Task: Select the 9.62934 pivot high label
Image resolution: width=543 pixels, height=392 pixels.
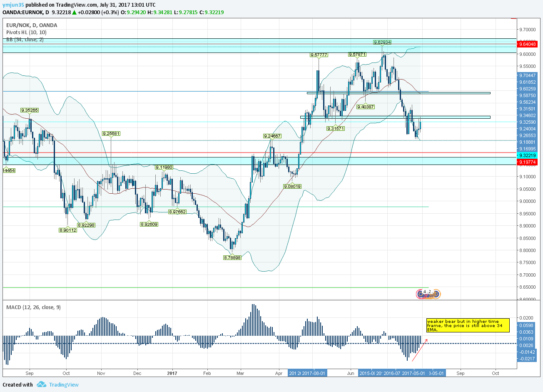Action: click(382, 42)
